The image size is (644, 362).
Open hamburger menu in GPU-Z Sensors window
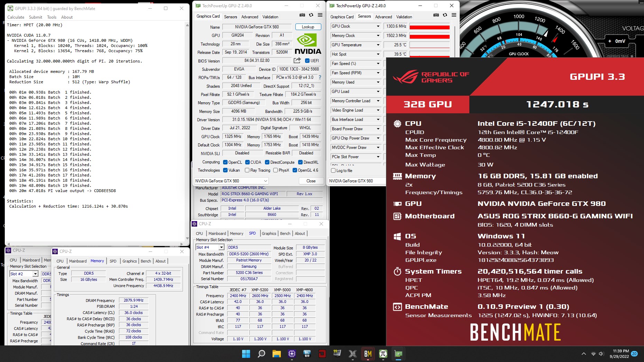point(454,15)
